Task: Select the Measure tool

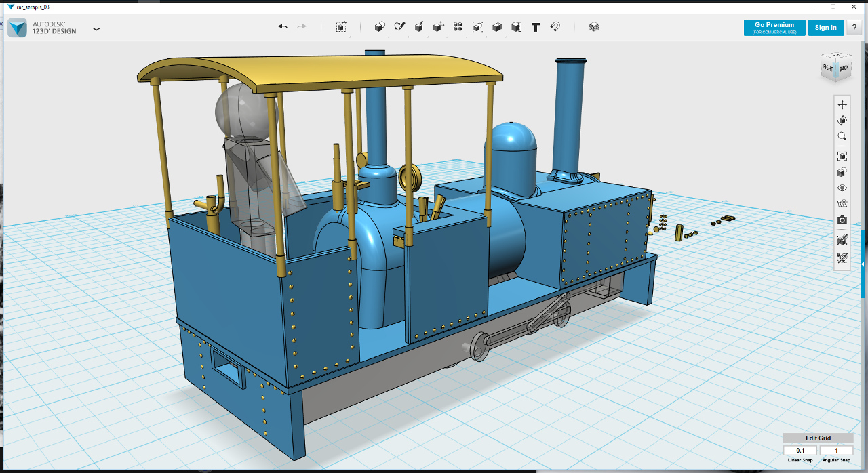Action: [516, 27]
